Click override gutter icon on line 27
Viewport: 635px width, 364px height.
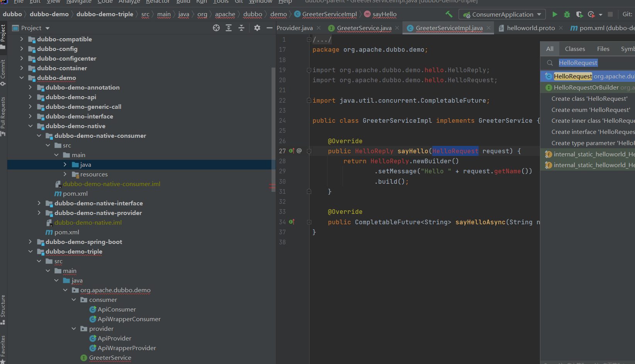click(x=292, y=151)
